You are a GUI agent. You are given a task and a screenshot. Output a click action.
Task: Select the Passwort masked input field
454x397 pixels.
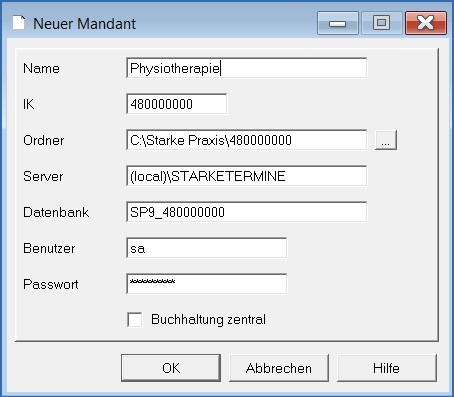tap(207, 284)
